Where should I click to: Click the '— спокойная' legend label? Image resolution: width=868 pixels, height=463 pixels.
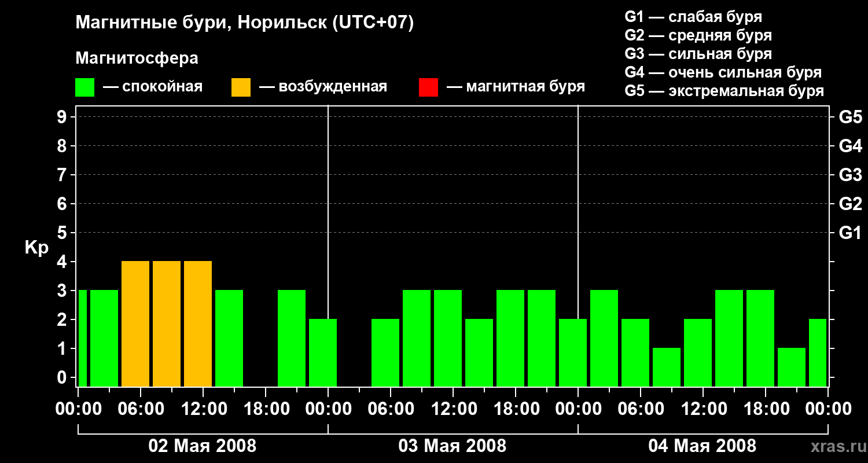click(x=153, y=87)
